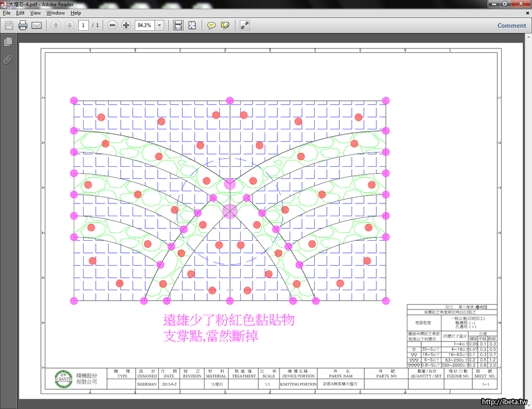Select the highlight text tool

(225, 25)
